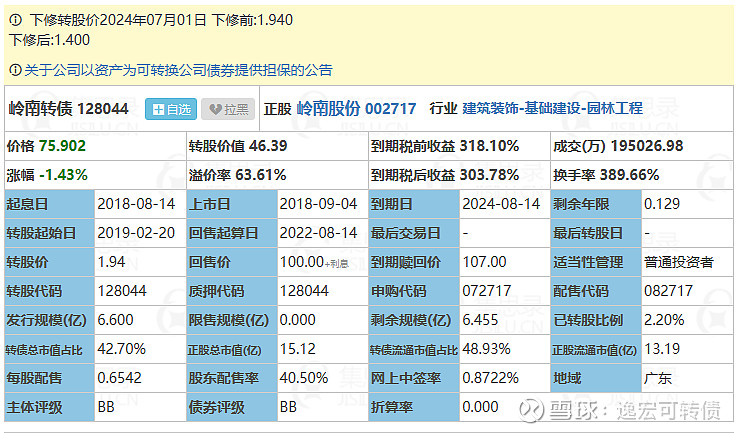Click the 自选 add-to-watchlist button
Screen dimensions: 742x433
(x=171, y=109)
